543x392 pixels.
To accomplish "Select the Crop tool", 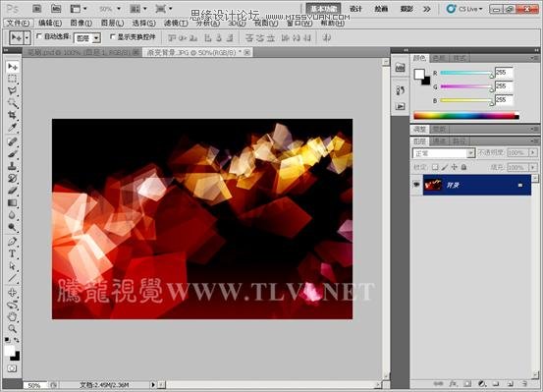I will [13, 115].
